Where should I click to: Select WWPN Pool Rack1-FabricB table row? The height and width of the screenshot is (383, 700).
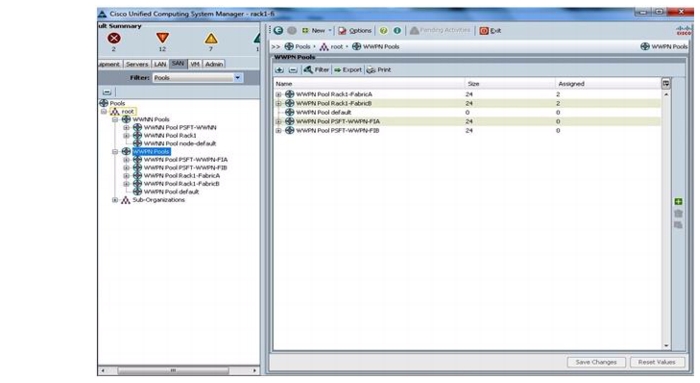[x=467, y=104]
